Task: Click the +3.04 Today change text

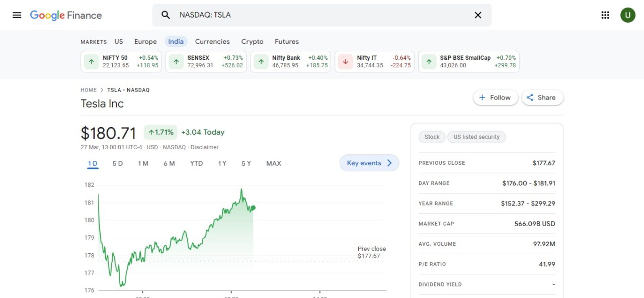Action: click(203, 132)
